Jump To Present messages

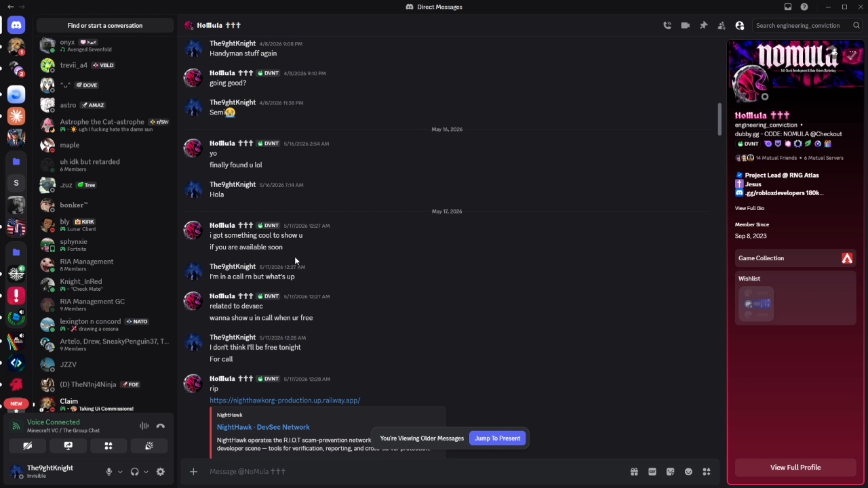[x=498, y=439]
